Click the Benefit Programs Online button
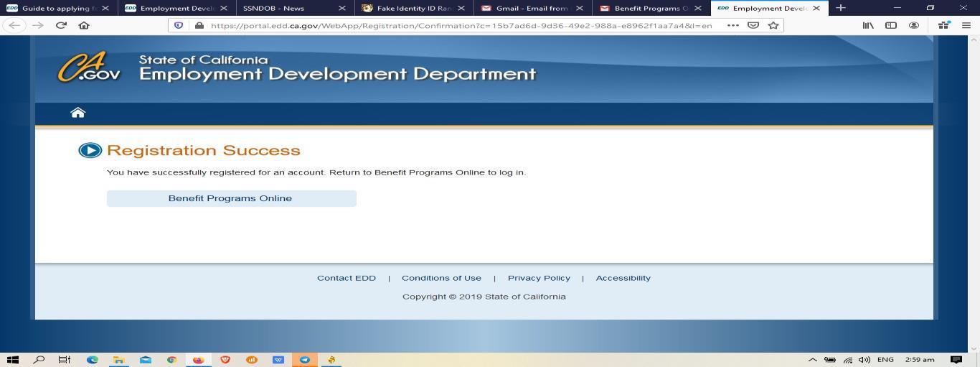This screenshot has height=367, width=980. coord(231,198)
